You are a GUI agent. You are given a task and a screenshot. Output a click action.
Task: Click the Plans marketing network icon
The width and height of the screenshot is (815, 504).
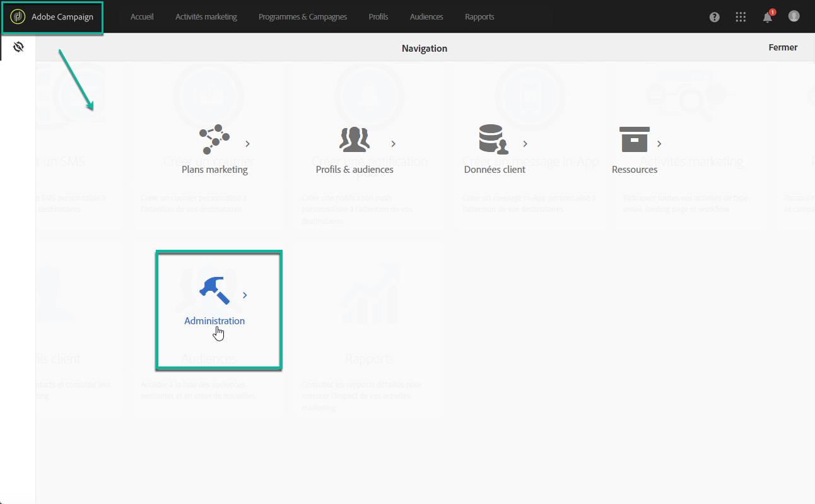tap(214, 139)
